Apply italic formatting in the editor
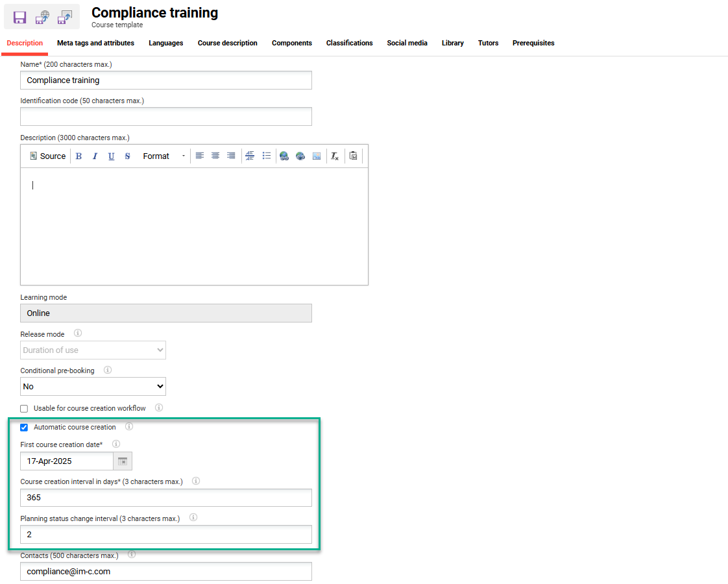Image resolution: width=728 pixels, height=584 pixels. [95, 156]
